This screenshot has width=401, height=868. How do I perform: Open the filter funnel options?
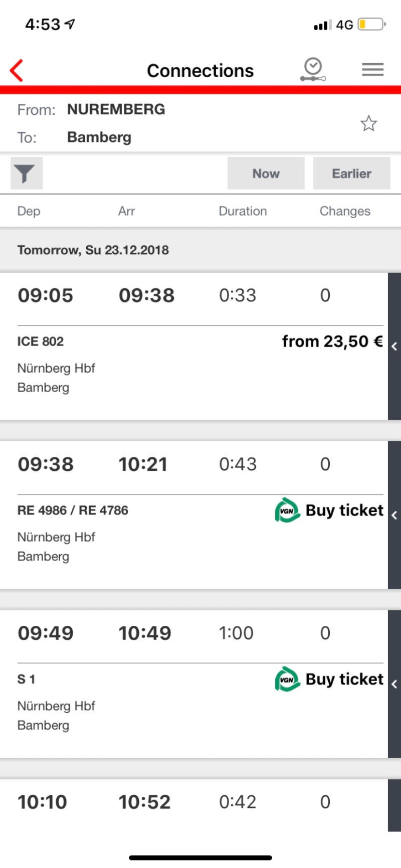(x=26, y=173)
